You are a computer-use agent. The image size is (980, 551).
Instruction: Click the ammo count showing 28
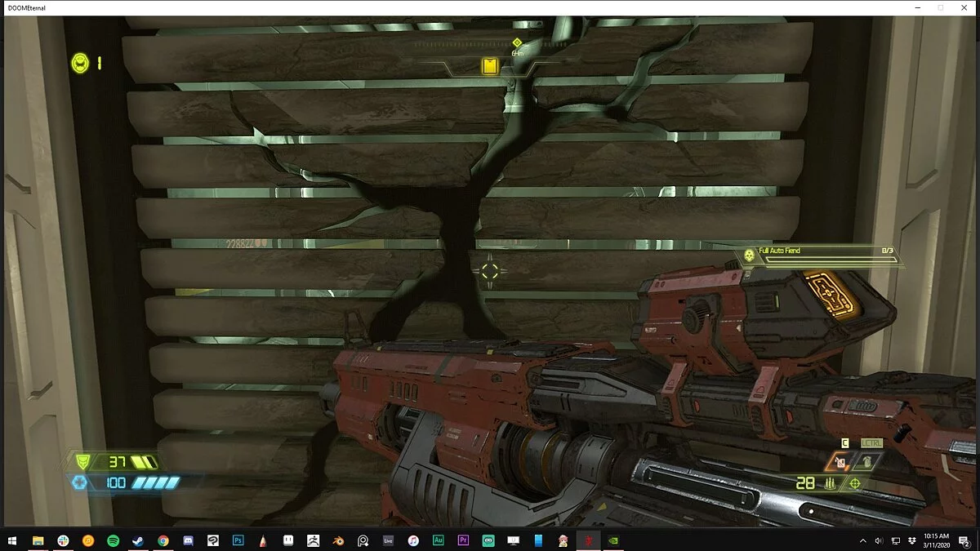[x=805, y=483]
